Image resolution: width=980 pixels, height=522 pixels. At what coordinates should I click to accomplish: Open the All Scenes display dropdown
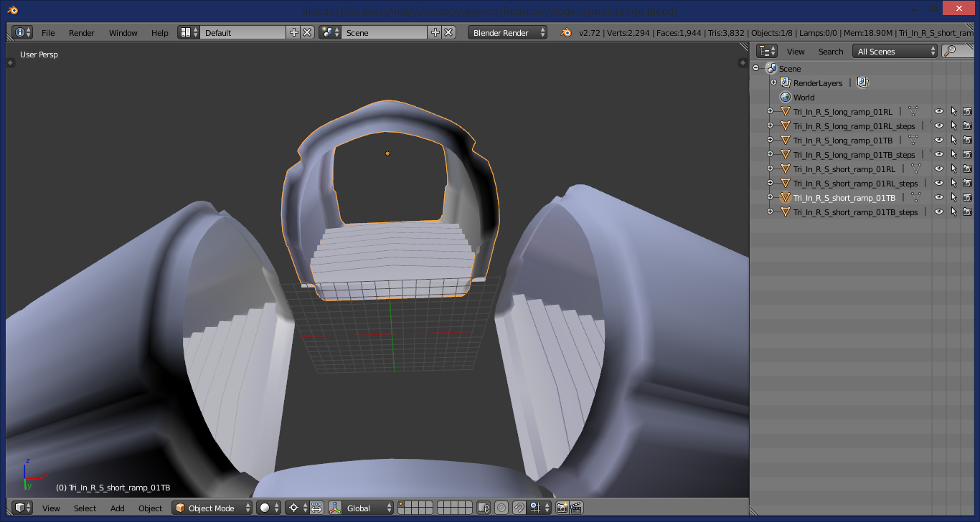click(x=895, y=51)
